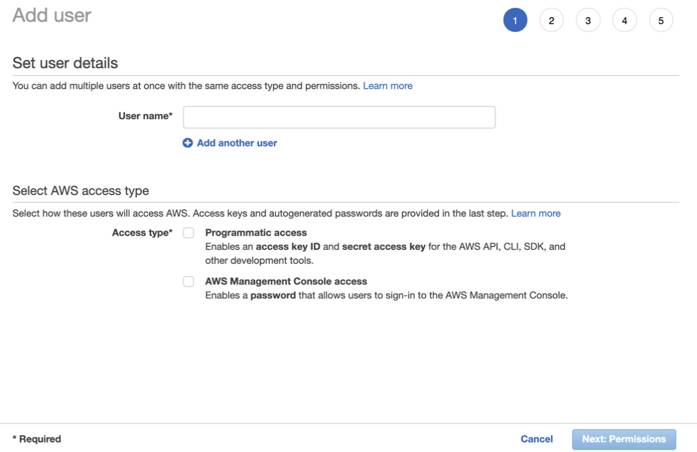Click the Programmatic access label text

click(x=256, y=232)
